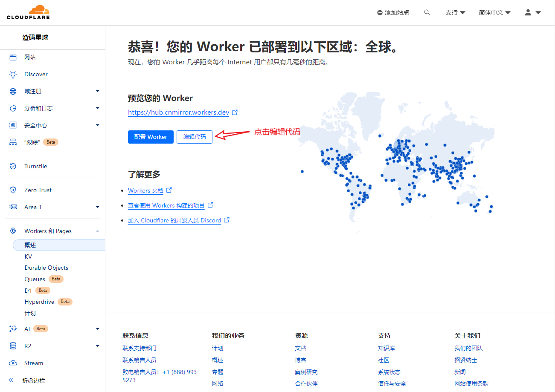This screenshot has width=555, height=392.
Task: Click footer link 我们的团队
Action: 468,348
